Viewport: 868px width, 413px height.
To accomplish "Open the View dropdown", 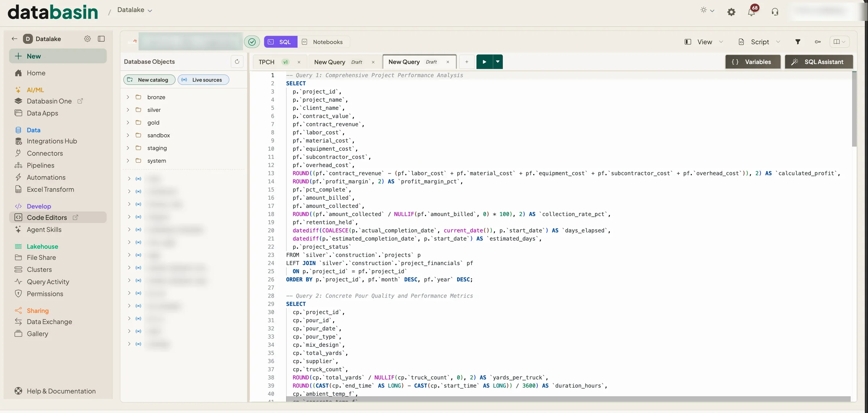I will click(x=704, y=42).
